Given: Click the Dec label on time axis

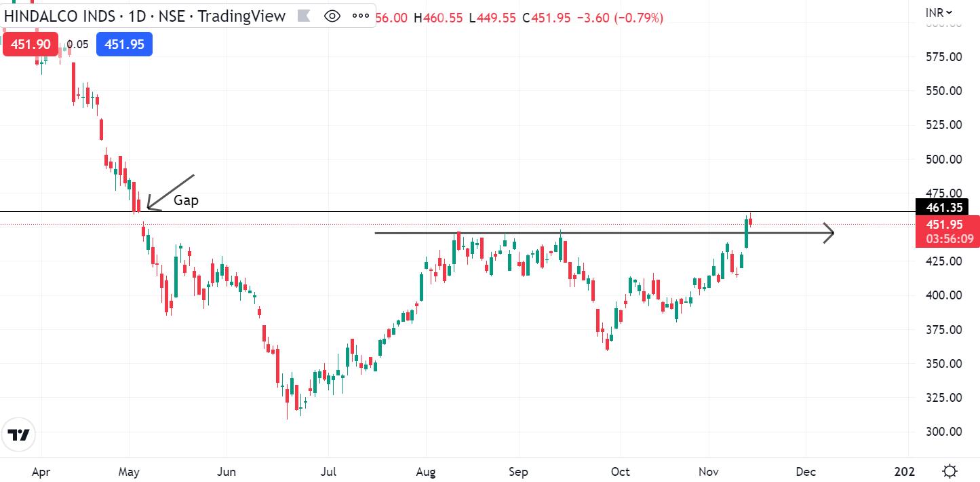Looking at the screenshot, I should (806, 471).
